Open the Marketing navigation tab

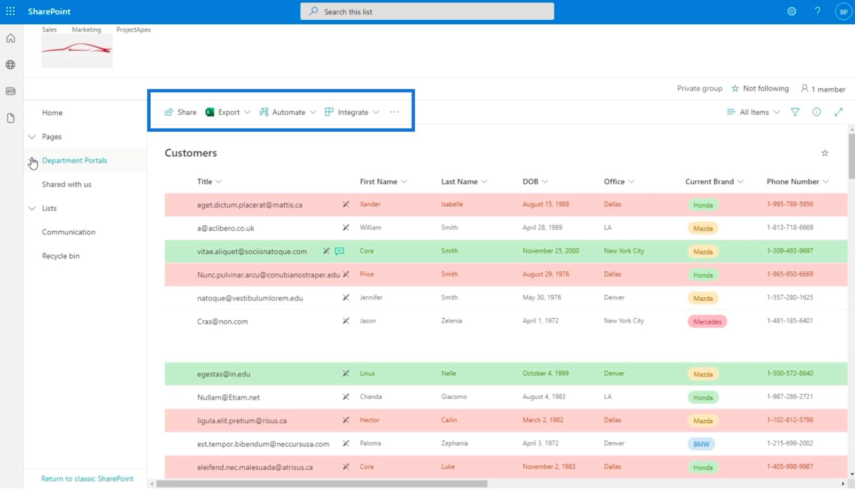[x=86, y=30]
